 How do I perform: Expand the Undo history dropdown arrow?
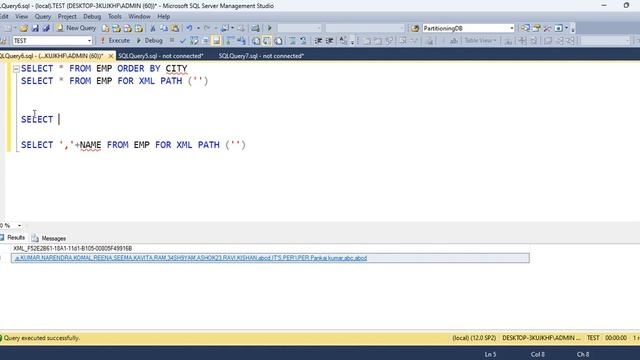coord(198,28)
